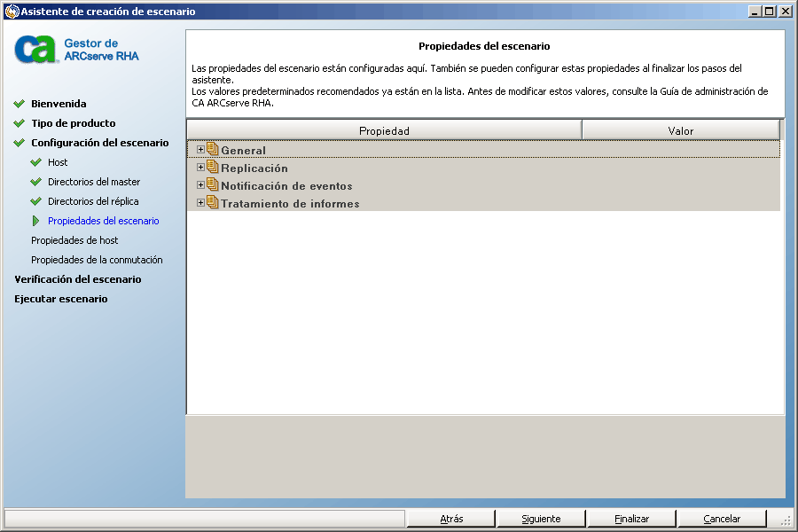
Task: Select the Propiedades de host step
Action: [74, 240]
